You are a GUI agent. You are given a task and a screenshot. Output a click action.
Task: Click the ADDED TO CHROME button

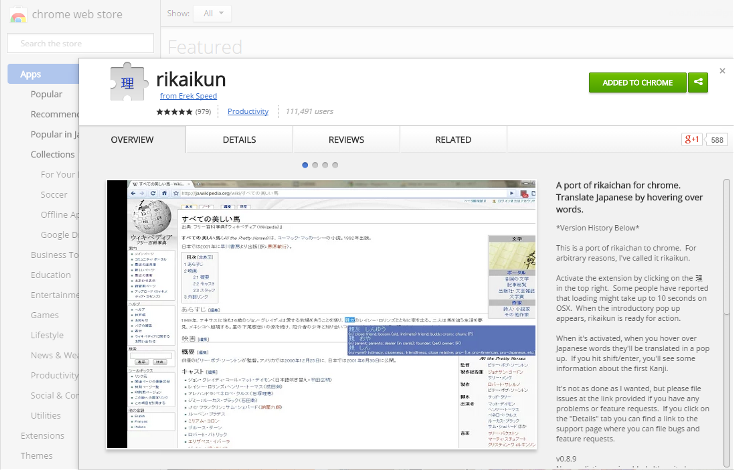(638, 82)
